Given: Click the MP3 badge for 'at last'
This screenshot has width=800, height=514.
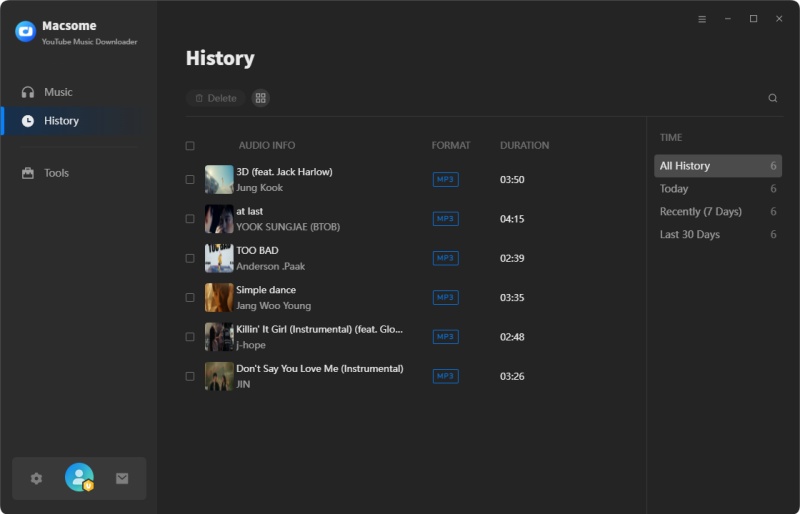Looking at the screenshot, I should click(x=445, y=219).
